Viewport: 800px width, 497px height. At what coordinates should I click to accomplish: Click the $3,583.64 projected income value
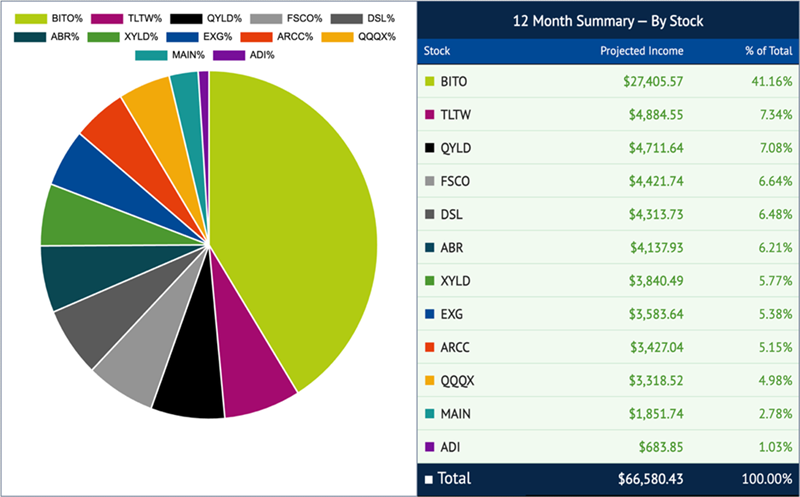(x=656, y=314)
